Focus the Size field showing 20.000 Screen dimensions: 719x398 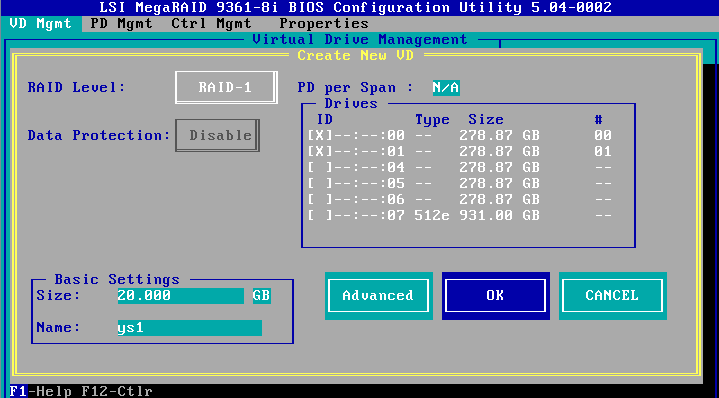click(x=181, y=296)
